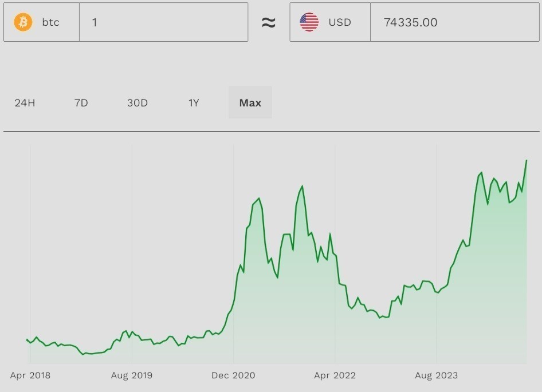Screen dimensions: 542x392
Task: Show the 30D price history
Action: [x=138, y=103]
